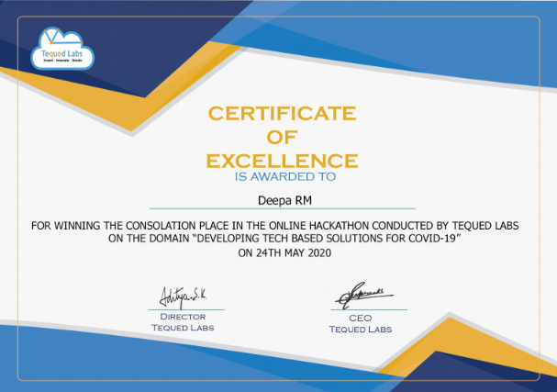Click the DIRECTOR title label

point(183,317)
